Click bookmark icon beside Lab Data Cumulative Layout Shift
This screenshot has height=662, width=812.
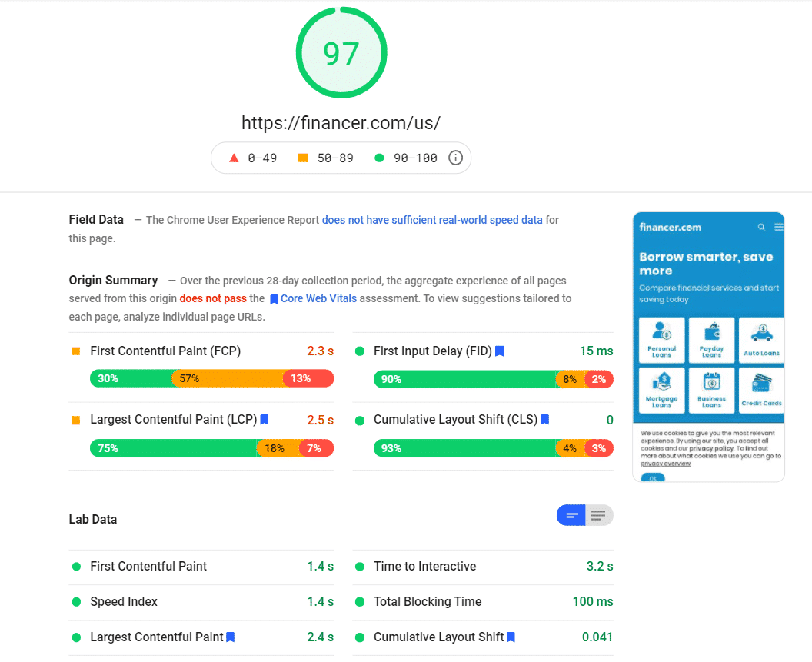tap(511, 637)
